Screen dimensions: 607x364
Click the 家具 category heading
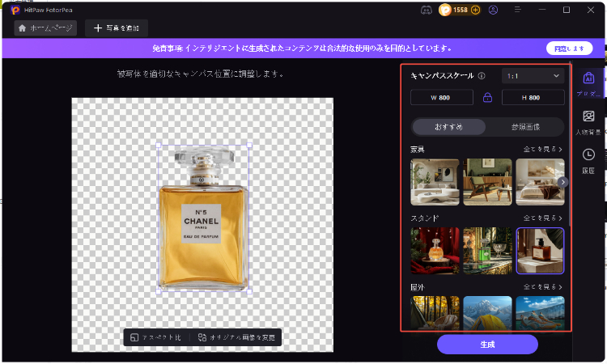(418, 149)
